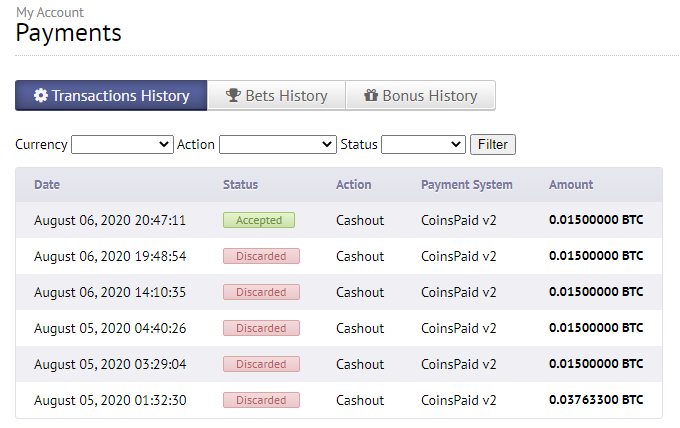Click the 0.03763300 BTC amount

pos(596,400)
